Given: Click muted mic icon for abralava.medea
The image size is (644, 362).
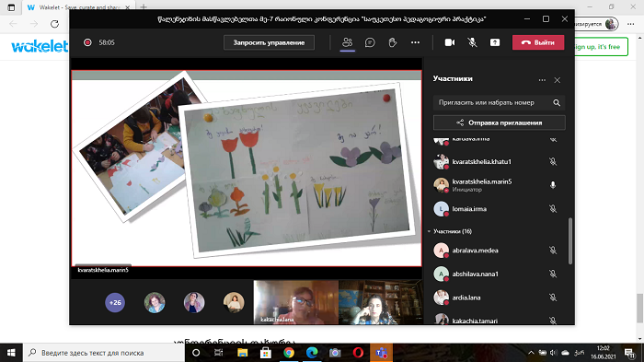Looking at the screenshot, I should [553, 251].
